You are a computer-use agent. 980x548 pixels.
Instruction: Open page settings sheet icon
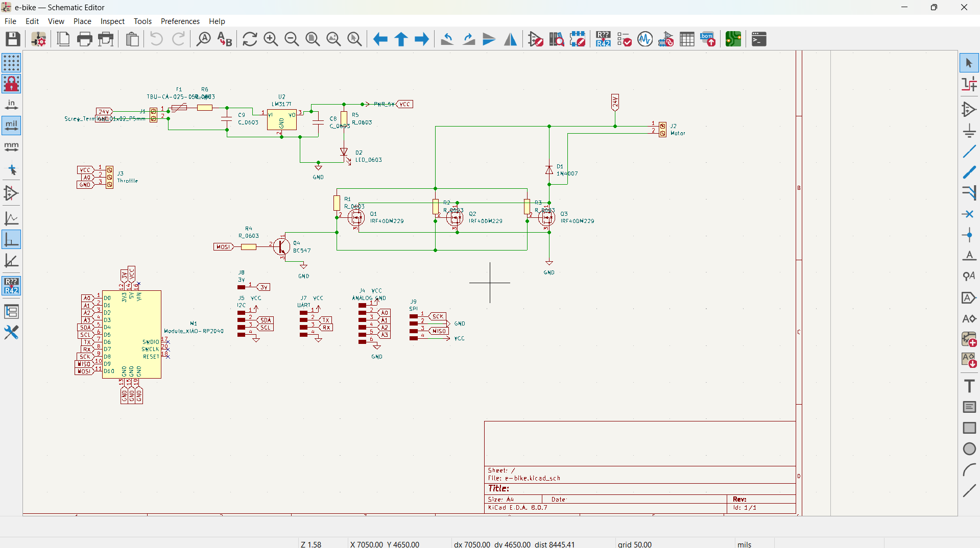click(x=63, y=39)
